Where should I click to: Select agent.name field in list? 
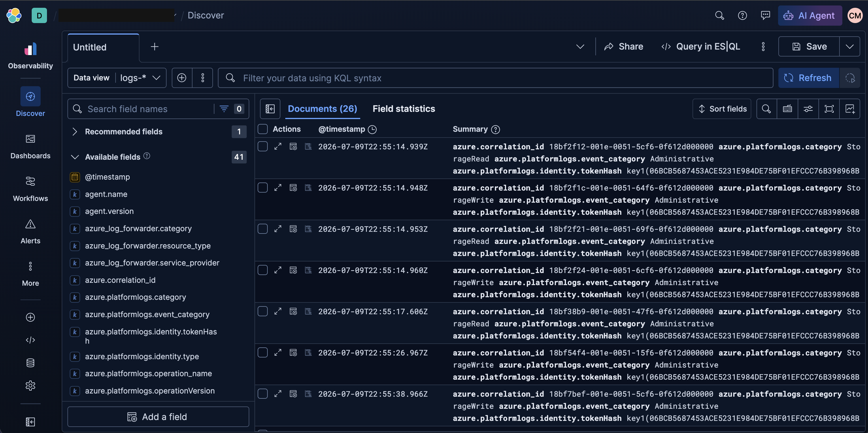coord(106,194)
